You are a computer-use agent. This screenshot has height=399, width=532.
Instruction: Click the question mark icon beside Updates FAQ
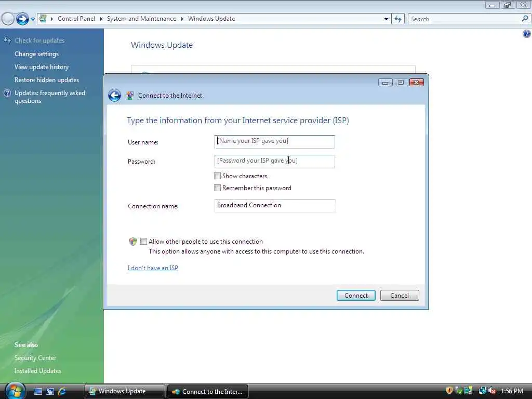[x=7, y=93]
